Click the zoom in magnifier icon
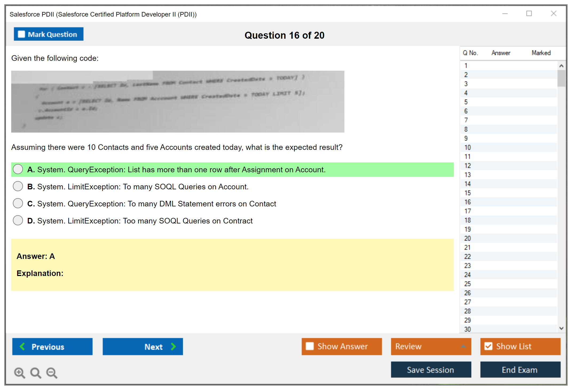This screenshot has height=392, width=574. point(19,373)
